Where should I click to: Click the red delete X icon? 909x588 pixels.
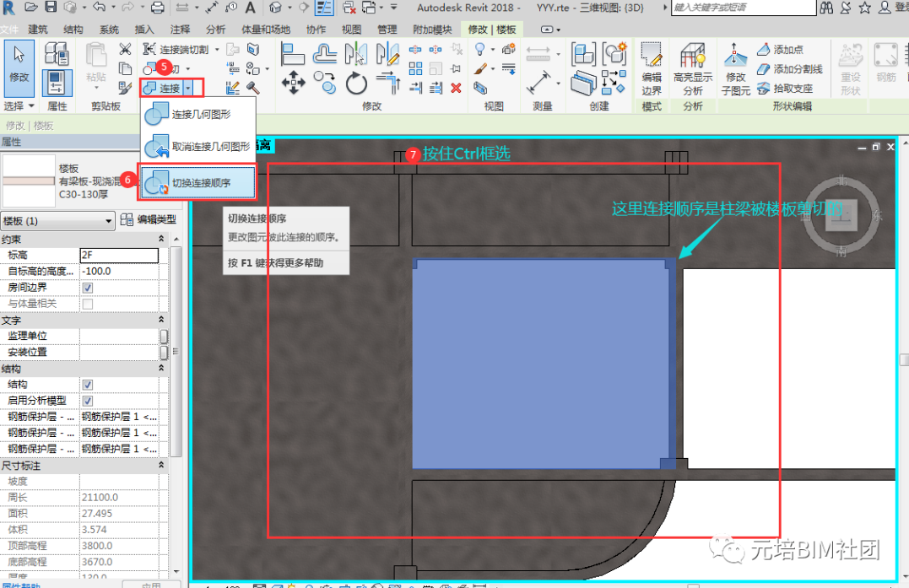click(x=457, y=88)
